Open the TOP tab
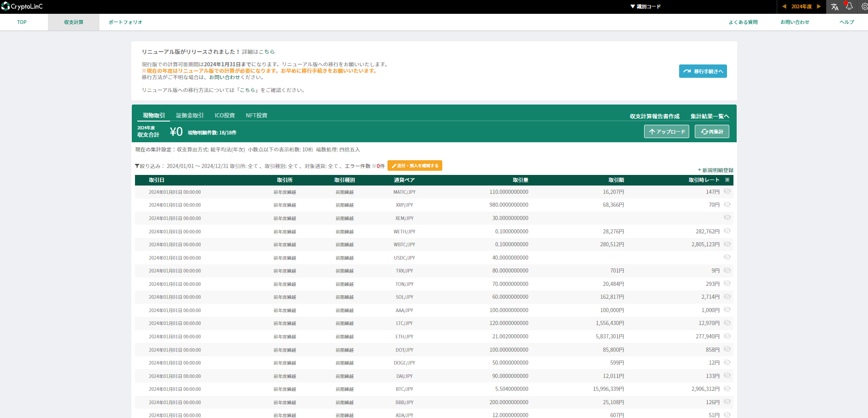Image resolution: width=868 pixels, height=418 pixels. pyautogui.click(x=22, y=22)
